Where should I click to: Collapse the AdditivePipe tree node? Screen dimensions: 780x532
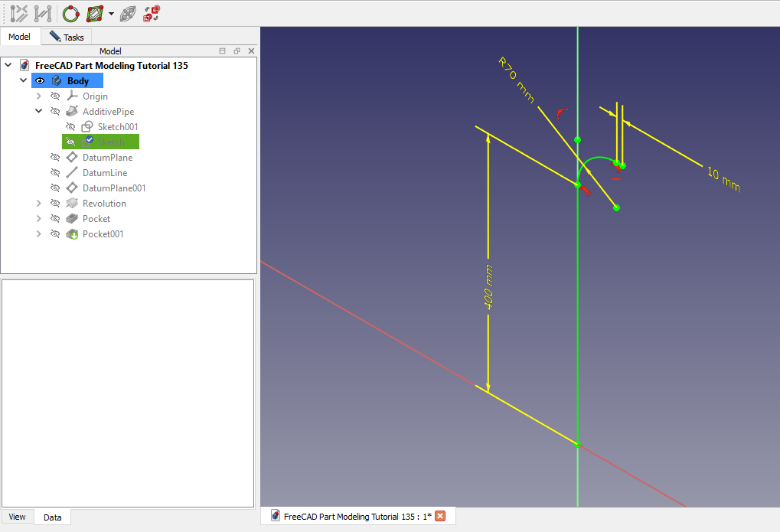39,112
